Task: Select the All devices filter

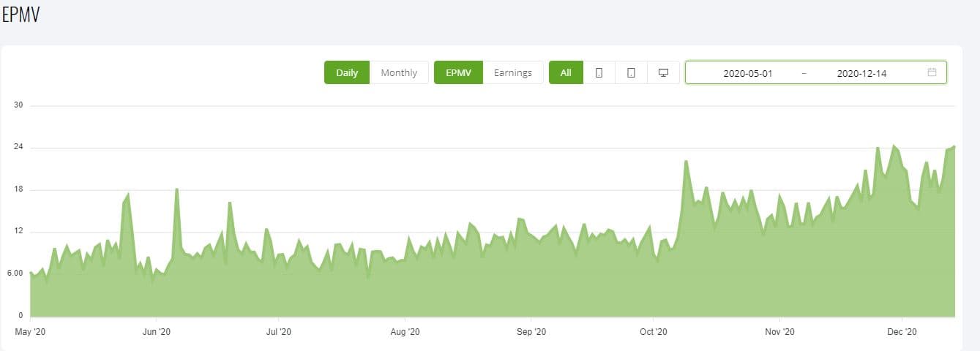Action: tap(566, 72)
